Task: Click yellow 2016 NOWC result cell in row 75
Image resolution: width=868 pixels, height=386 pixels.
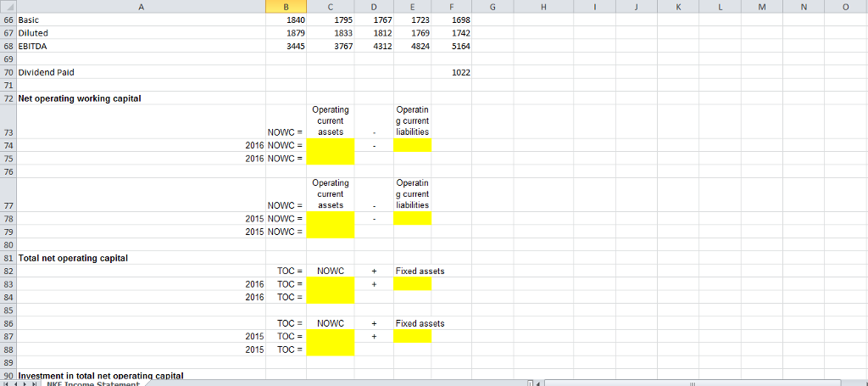Action: pyautogui.click(x=331, y=159)
